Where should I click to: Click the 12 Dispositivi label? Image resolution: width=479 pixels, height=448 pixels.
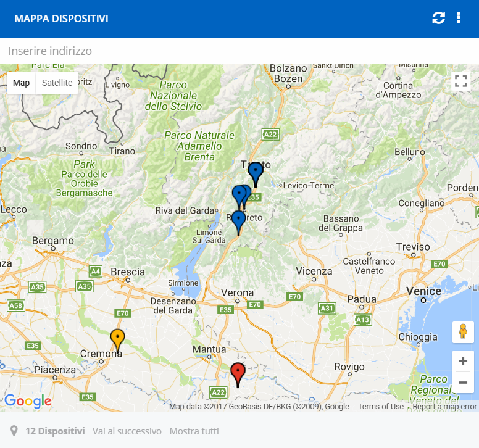(56, 431)
